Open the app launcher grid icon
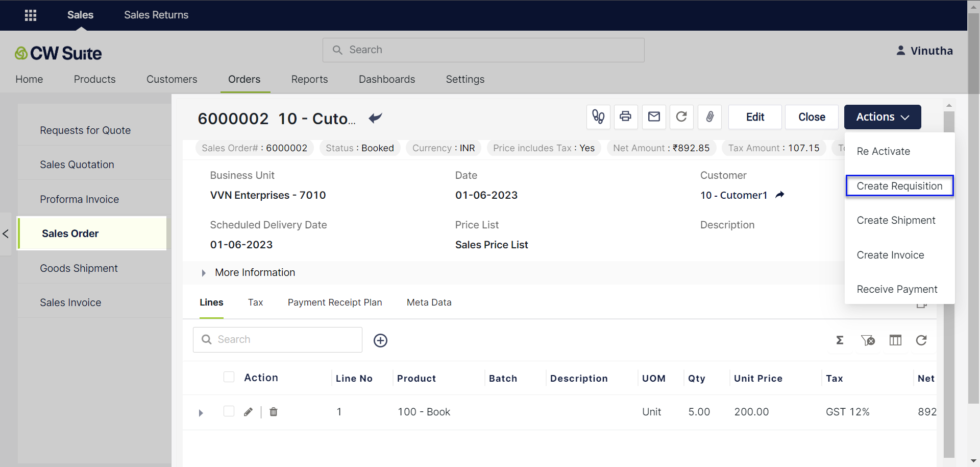Viewport: 980px width, 467px height. [31, 15]
